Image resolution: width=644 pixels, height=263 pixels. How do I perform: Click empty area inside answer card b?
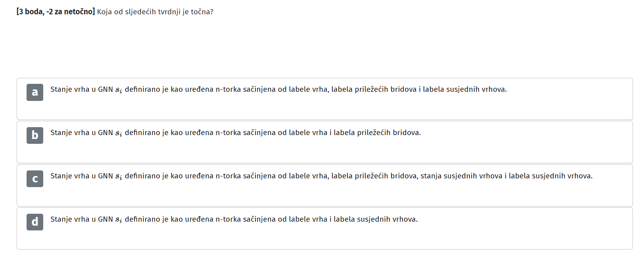[317, 151]
